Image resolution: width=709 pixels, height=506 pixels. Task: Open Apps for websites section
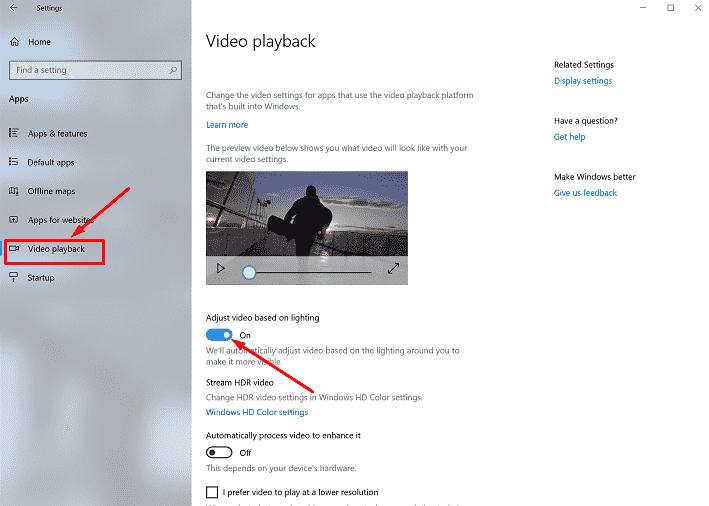pyautogui.click(x=61, y=220)
